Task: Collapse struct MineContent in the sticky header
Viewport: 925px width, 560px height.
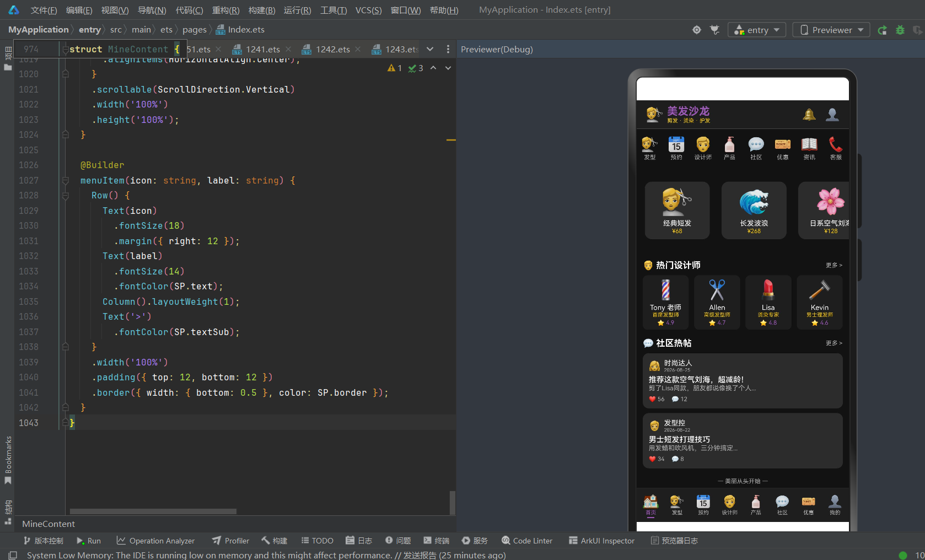Action: click(x=65, y=49)
